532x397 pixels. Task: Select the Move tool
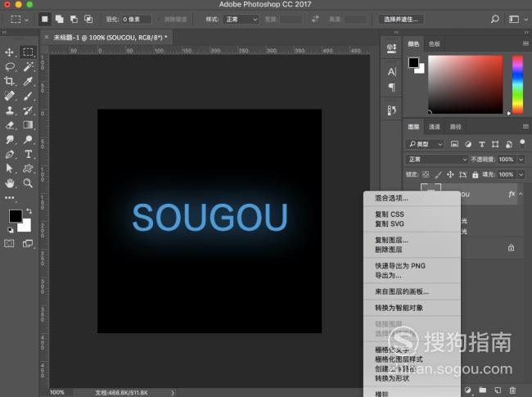pyautogui.click(x=9, y=52)
